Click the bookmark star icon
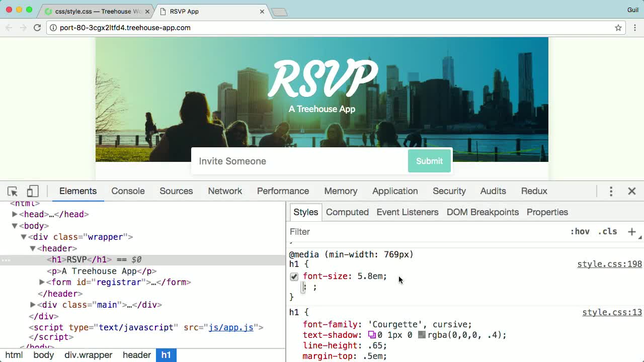This screenshot has width=644, height=362. (x=618, y=28)
